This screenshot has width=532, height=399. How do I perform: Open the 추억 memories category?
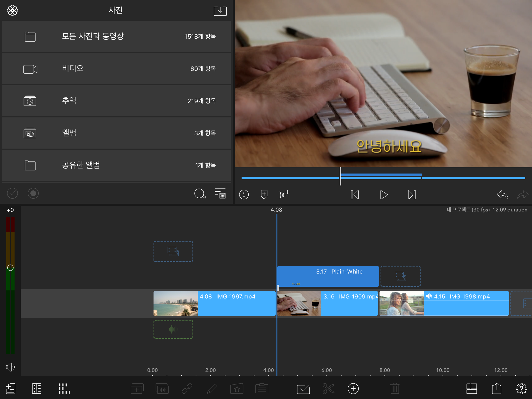116,101
